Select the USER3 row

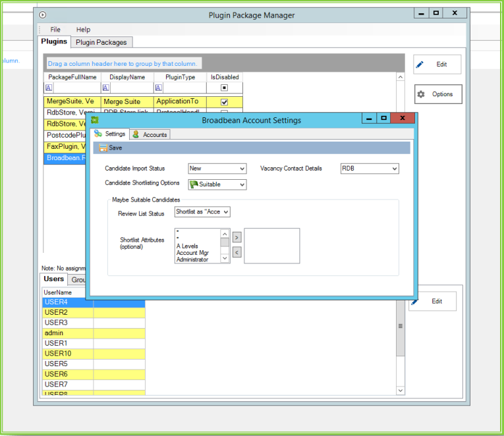[x=94, y=323]
